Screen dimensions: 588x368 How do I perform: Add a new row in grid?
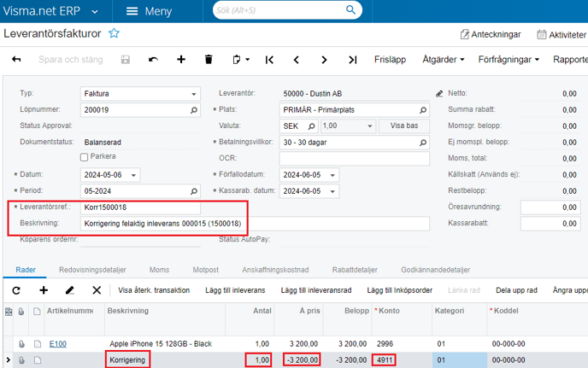pyautogui.click(x=44, y=290)
